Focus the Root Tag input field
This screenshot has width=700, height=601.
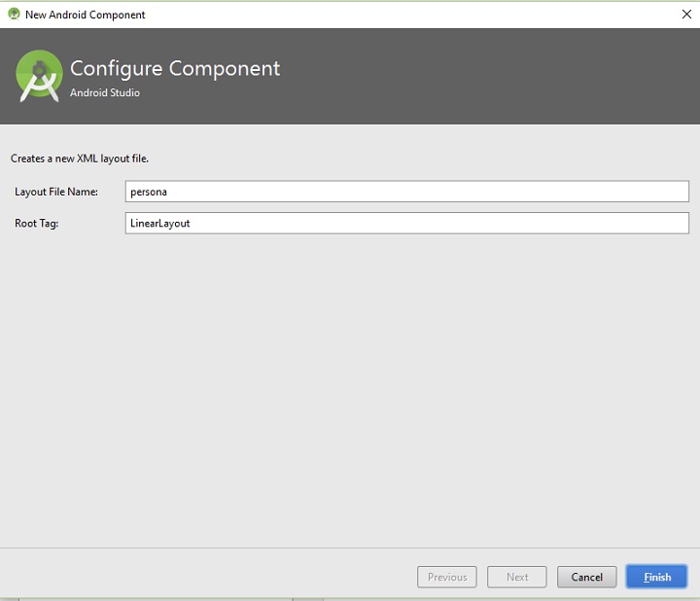pos(406,223)
